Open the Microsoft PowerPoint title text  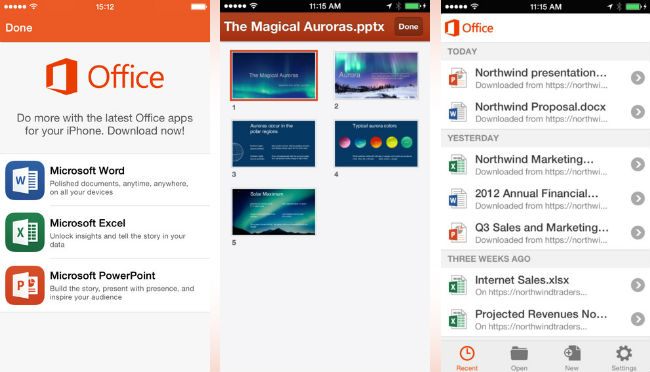coord(102,276)
